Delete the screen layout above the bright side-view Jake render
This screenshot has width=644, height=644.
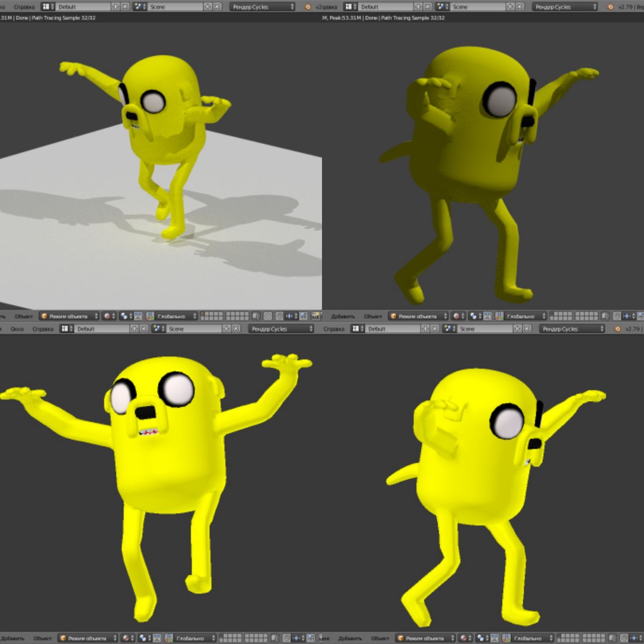click(x=434, y=329)
